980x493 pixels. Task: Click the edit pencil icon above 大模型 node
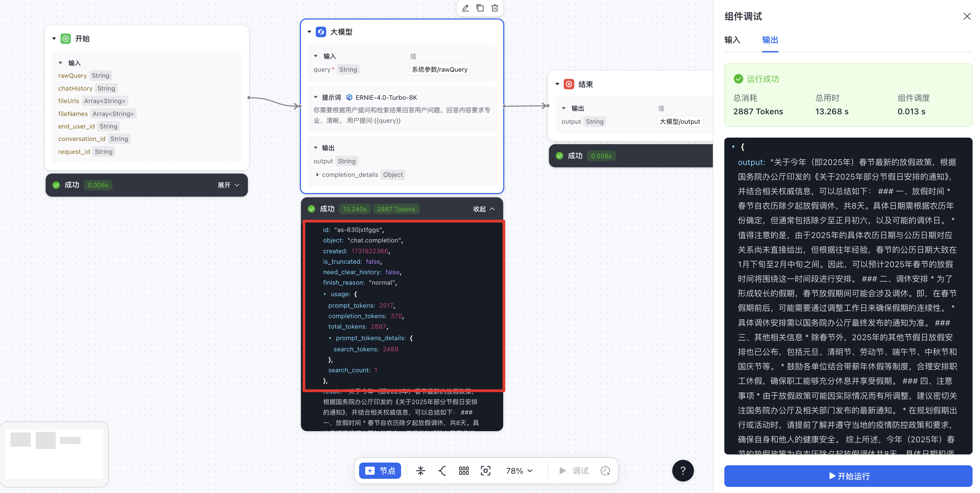click(x=465, y=8)
